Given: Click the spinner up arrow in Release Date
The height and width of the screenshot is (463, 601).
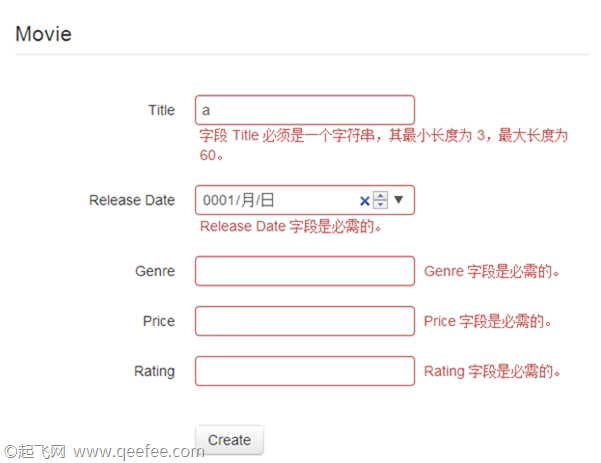Looking at the screenshot, I should tap(380, 195).
